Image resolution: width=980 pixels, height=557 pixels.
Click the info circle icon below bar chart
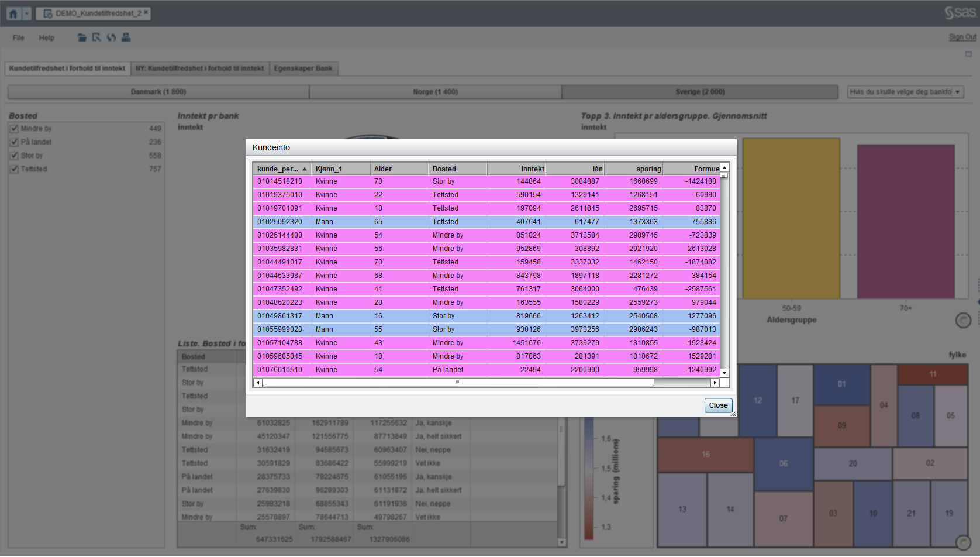tap(963, 320)
